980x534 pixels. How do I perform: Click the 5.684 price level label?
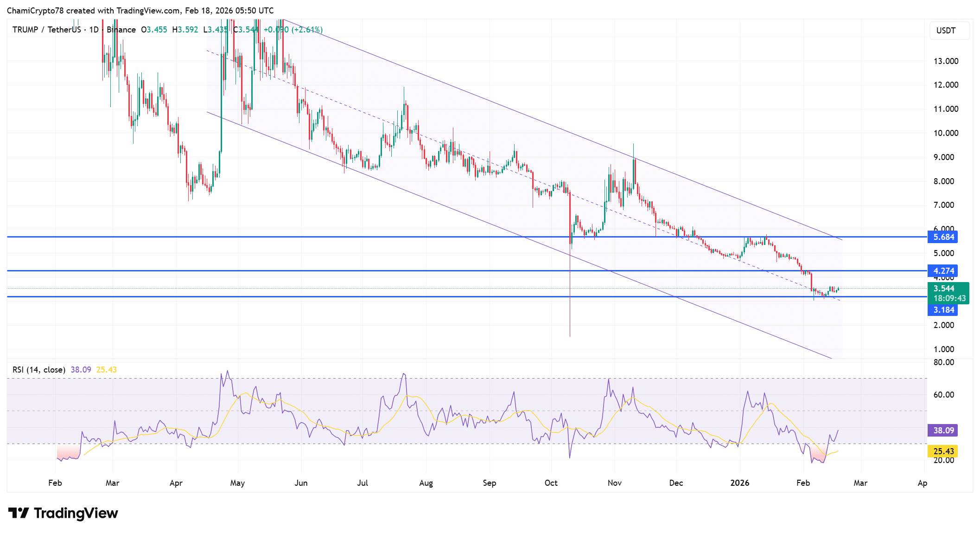(943, 237)
